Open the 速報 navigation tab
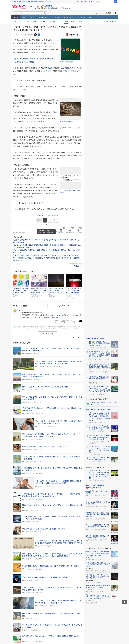The height and width of the screenshot is (644, 129). click(x=24, y=17)
